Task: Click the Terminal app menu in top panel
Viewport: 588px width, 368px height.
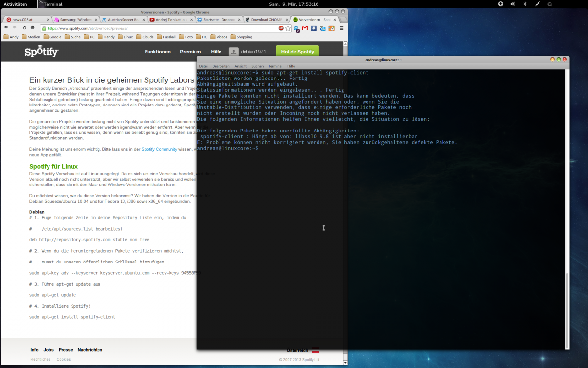Action: pyautogui.click(x=50, y=4)
